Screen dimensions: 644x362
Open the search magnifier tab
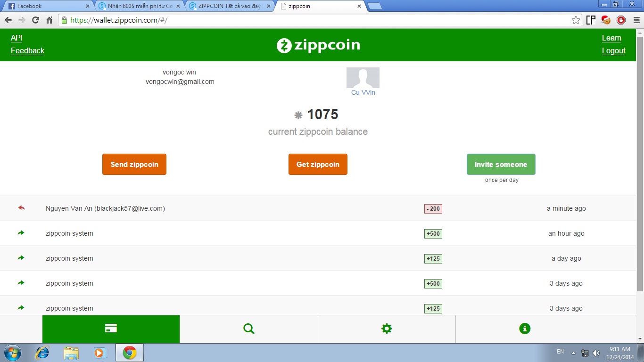coord(249,329)
